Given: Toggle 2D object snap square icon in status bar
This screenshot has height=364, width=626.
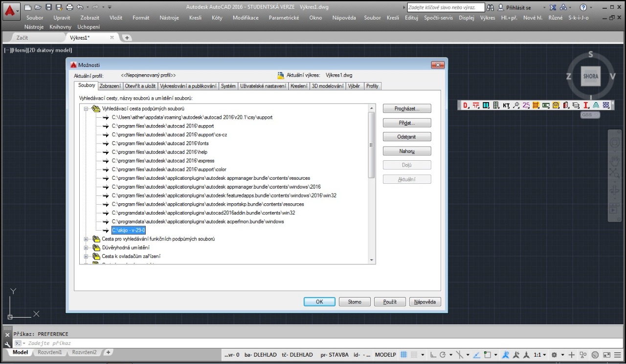Looking at the screenshot, I should tap(488, 355).
